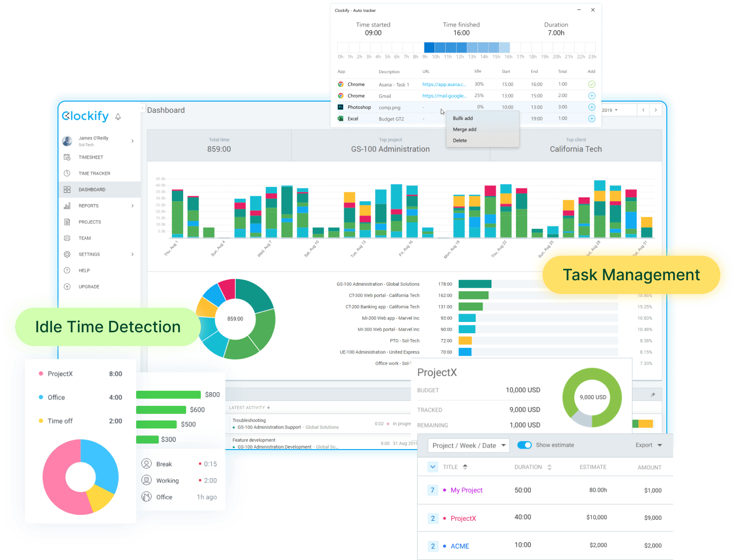Open the My Project link in table
Image resolution: width=735 pixels, height=560 pixels.
tap(466, 490)
